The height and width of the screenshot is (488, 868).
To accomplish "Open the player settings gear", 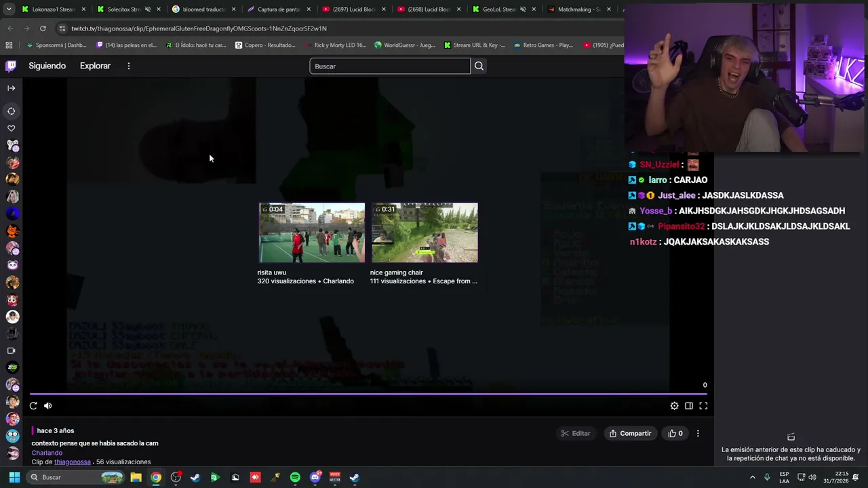I will tap(674, 405).
